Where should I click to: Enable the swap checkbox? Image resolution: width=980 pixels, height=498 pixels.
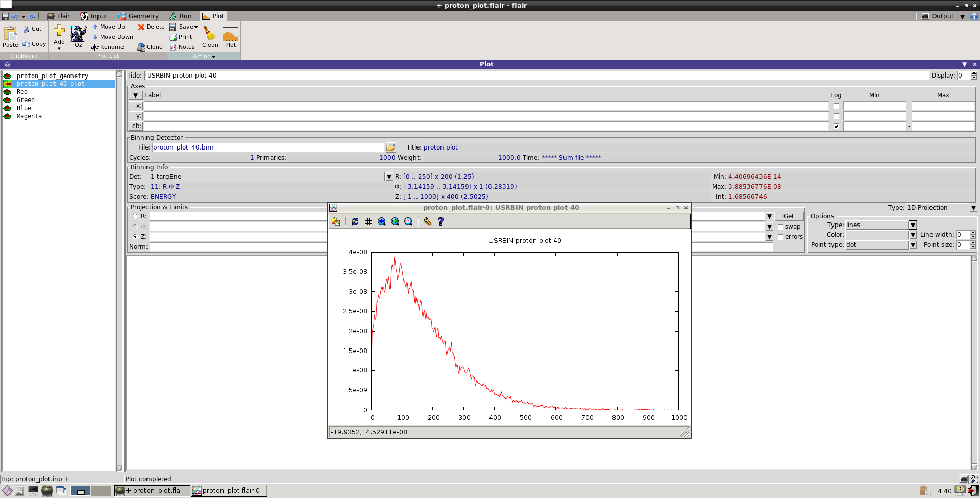pos(780,227)
